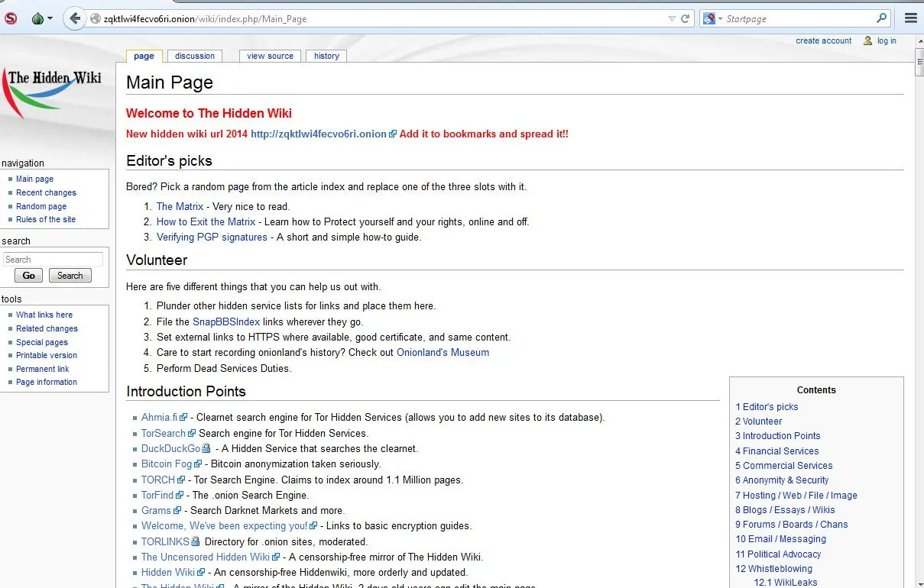Click the log in link
This screenshot has width=924, height=588.
point(887,40)
